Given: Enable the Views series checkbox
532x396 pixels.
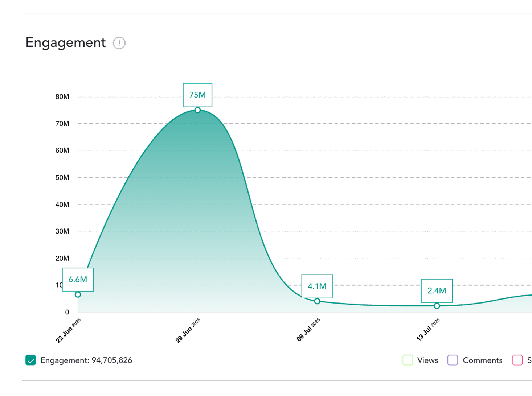Looking at the screenshot, I should click(408, 360).
